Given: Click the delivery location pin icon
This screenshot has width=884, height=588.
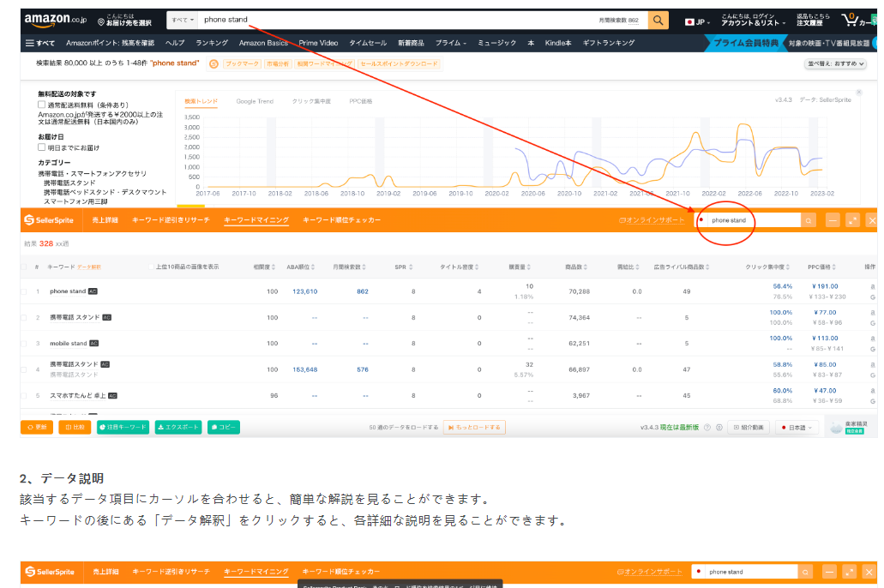Looking at the screenshot, I should 101,21.
